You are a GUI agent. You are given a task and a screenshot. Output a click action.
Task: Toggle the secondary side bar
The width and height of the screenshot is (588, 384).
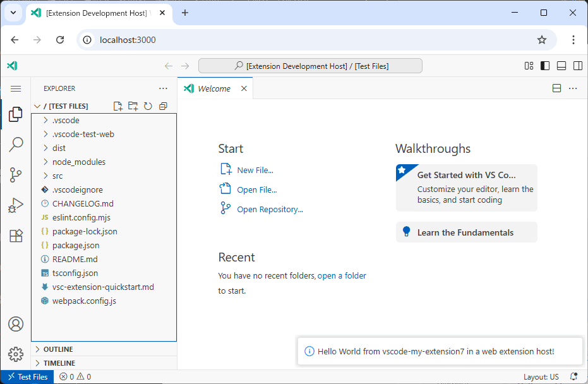(x=578, y=66)
